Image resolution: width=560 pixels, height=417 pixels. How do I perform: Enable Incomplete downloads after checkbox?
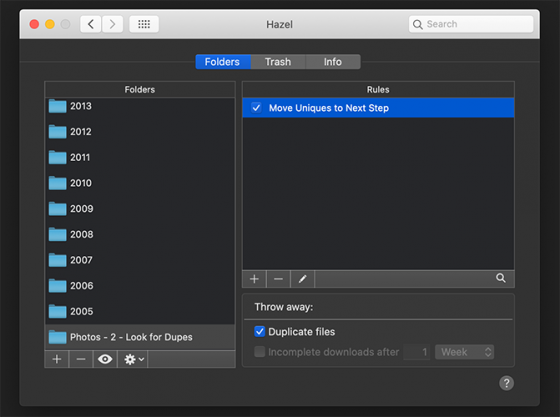click(260, 352)
